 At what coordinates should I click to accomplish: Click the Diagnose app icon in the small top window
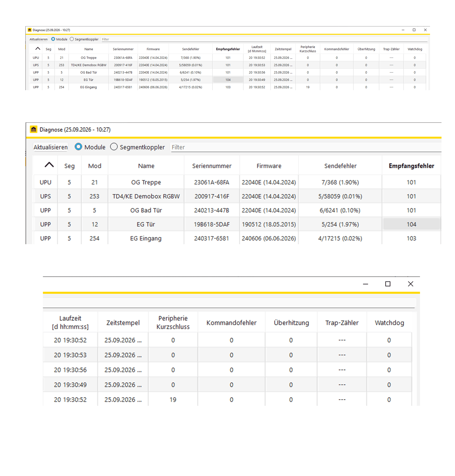click(x=29, y=30)
